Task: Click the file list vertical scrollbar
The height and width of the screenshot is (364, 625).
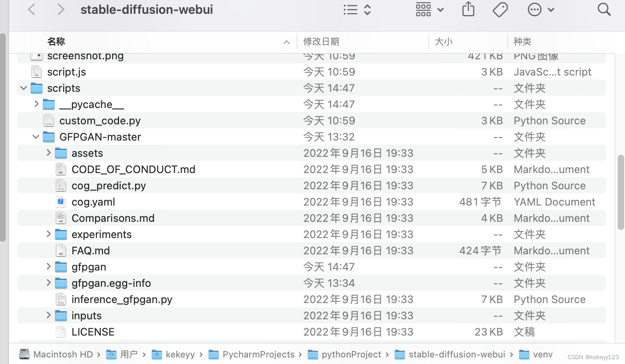Action: tap(621, 192)
